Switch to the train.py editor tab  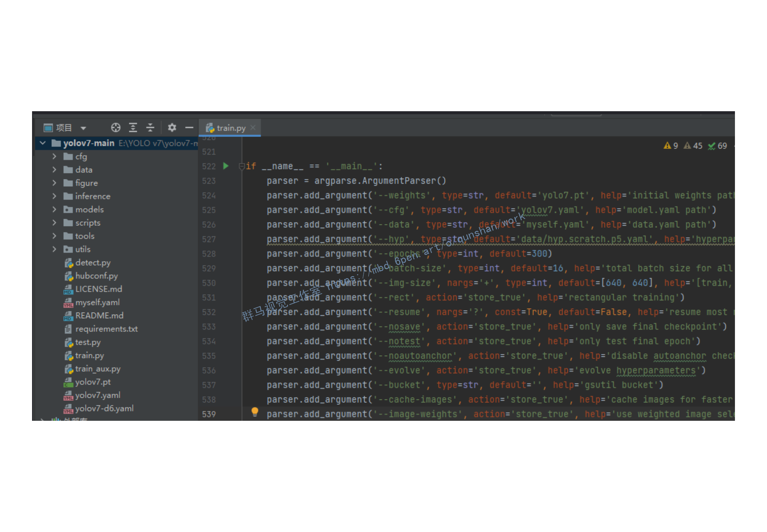230,128
